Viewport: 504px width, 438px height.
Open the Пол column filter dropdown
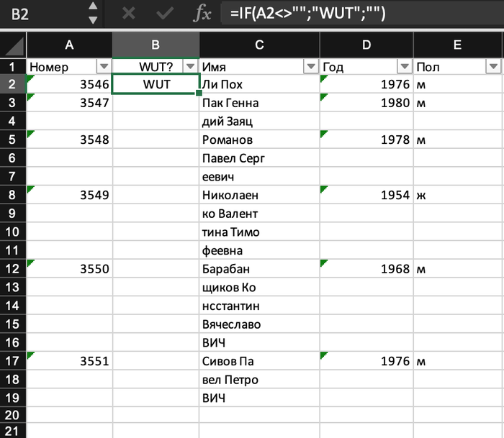point(493,67)
